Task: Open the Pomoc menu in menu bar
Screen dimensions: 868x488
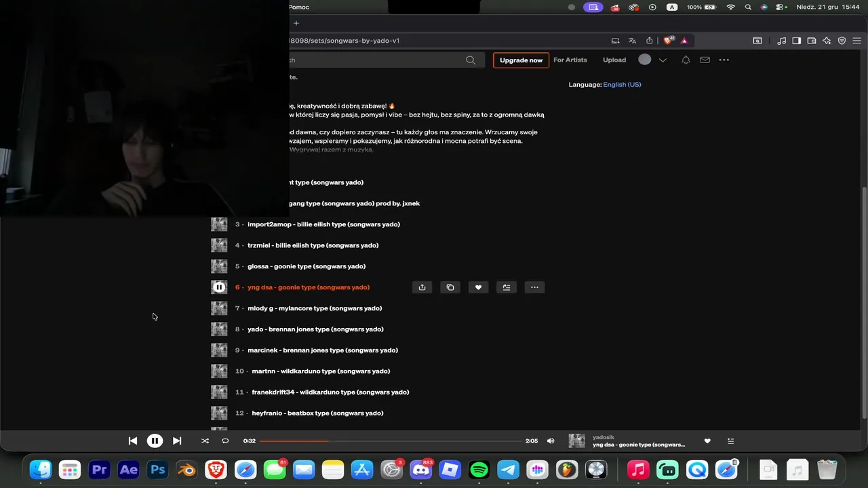Action: pyautogui.click(x=299, y=7)
